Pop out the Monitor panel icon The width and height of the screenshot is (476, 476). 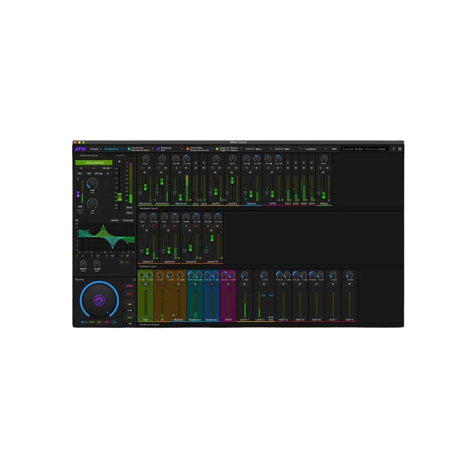pos(134,280)
